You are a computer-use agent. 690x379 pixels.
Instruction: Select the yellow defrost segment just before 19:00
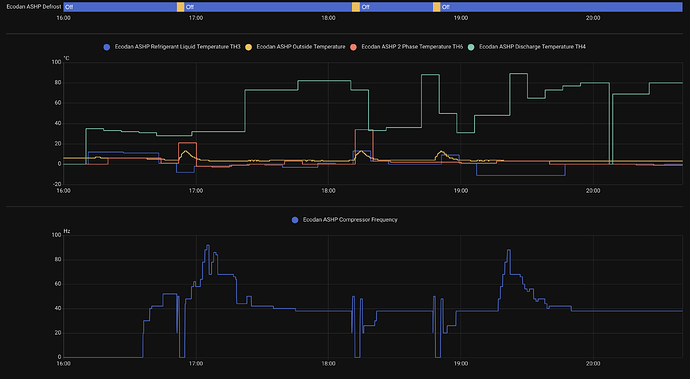[x=437, y=7]
